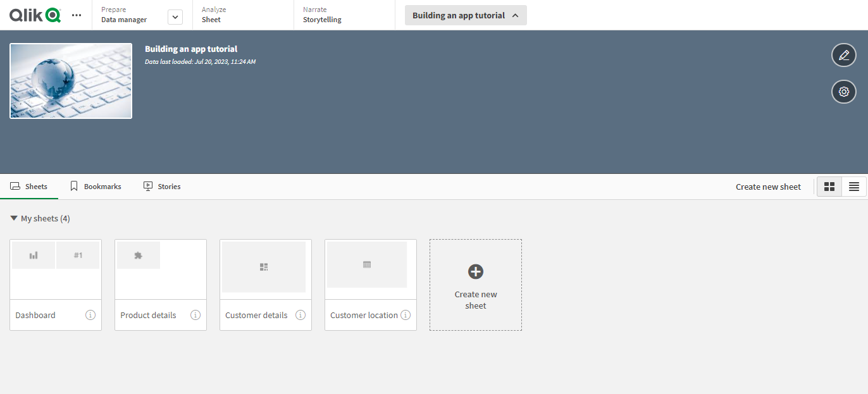868x394 pixels.
Task: Select the app title Building an app tutorial
Action: point(191,49)
